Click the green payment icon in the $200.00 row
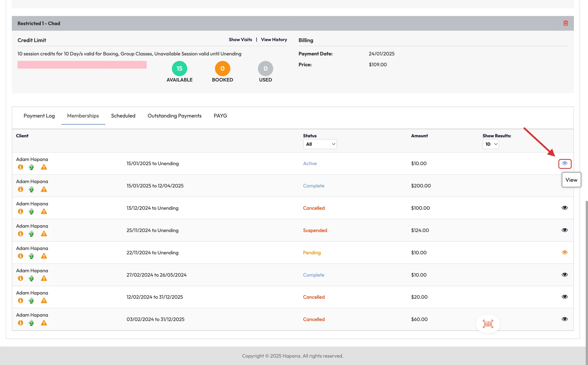Viewport: 588px width, 365px height. point(31,189)
